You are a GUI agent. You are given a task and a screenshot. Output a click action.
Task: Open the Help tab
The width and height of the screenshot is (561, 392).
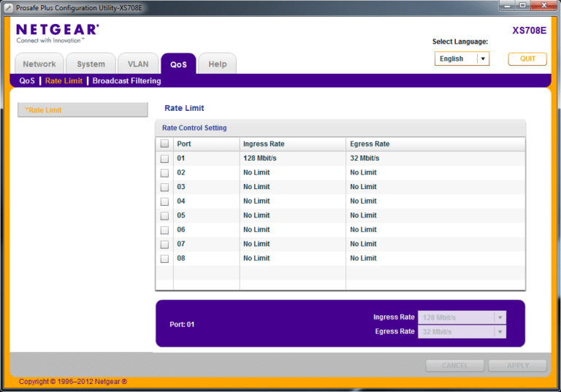pyautogui.click(x=218, y=64)
